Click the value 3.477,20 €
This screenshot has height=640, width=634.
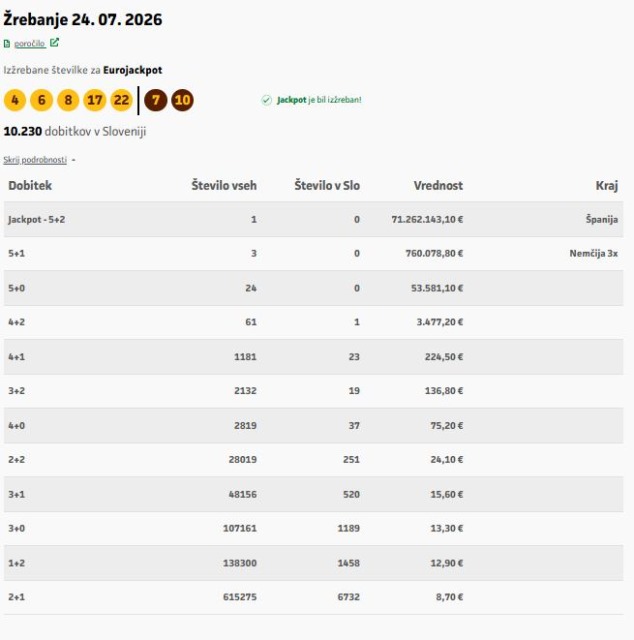(440, 322)
